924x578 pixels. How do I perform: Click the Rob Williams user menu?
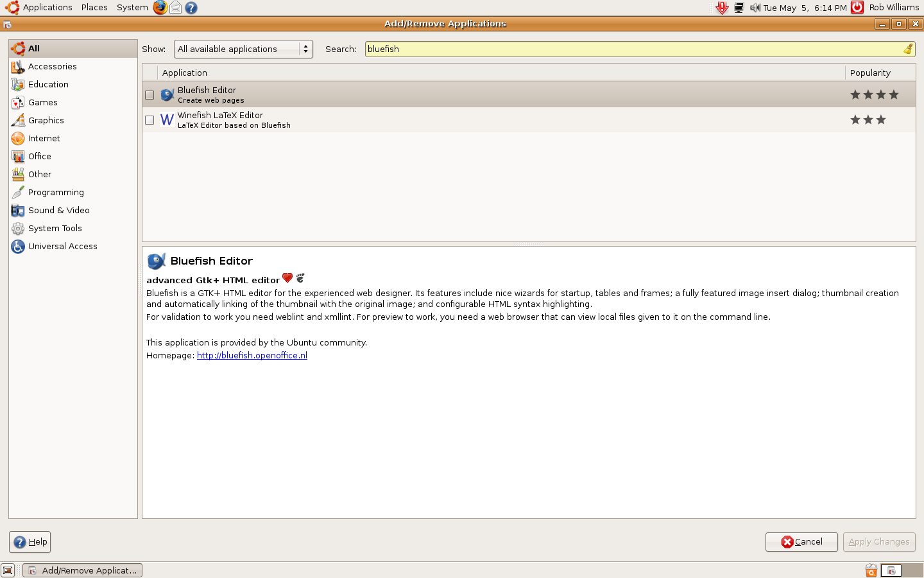[x=894, y=8]
